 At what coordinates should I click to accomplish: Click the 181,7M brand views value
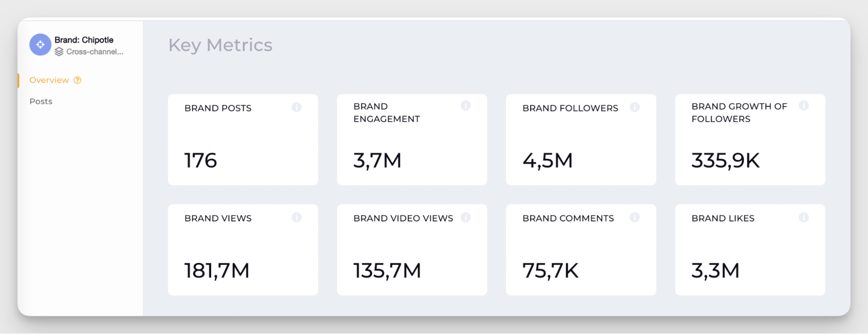217,271
